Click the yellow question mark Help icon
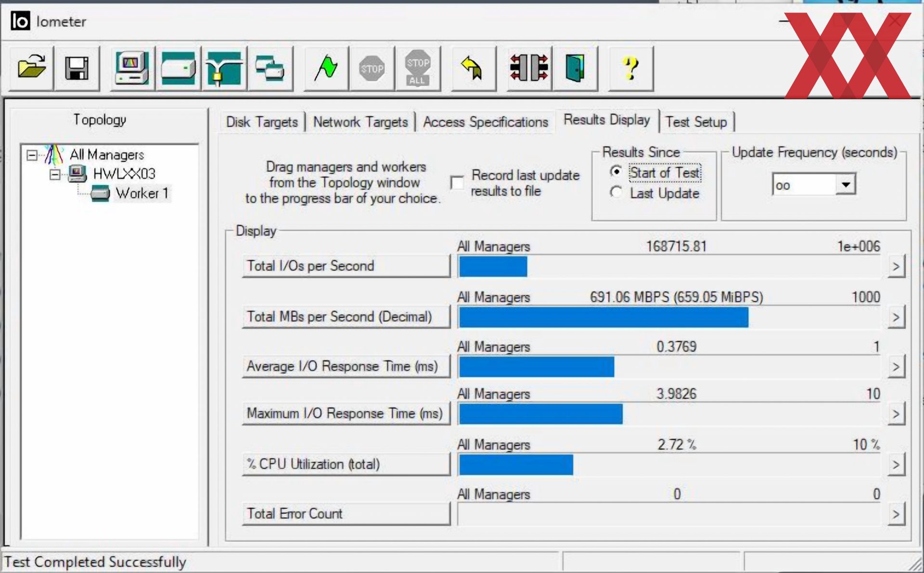Screen dimensions: 924x573 click(630, 68)
